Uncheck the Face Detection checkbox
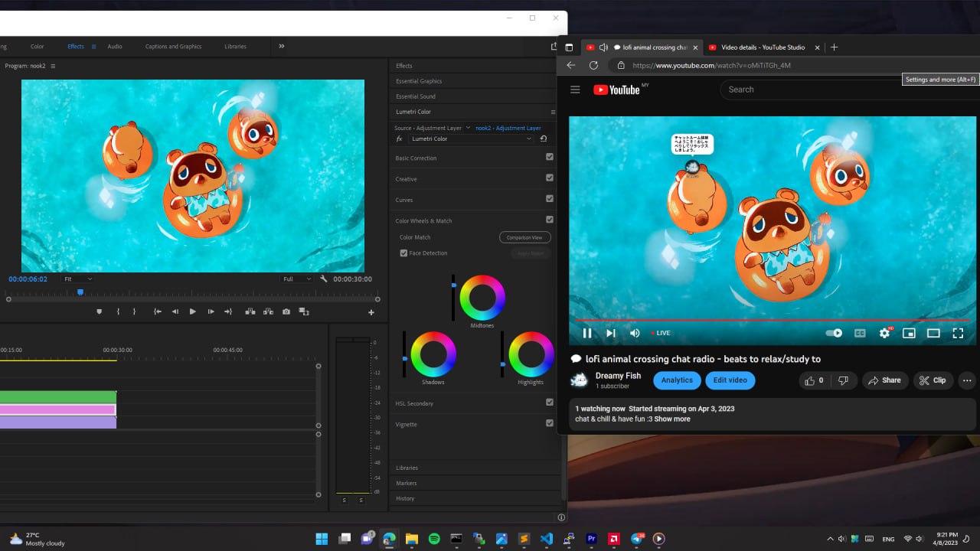 point(403,253)
